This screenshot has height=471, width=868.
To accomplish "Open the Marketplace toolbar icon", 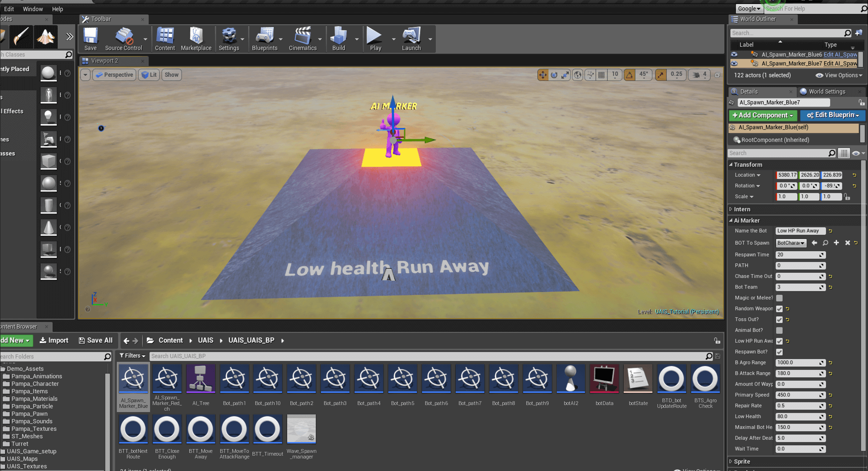I will pyautogui.click(x=196, y=39).
